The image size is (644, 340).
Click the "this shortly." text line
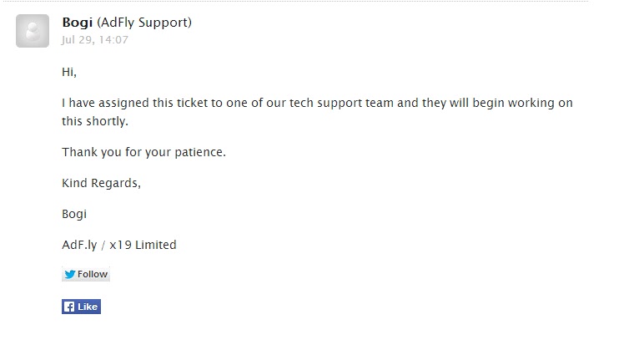[x=97, y=121]
